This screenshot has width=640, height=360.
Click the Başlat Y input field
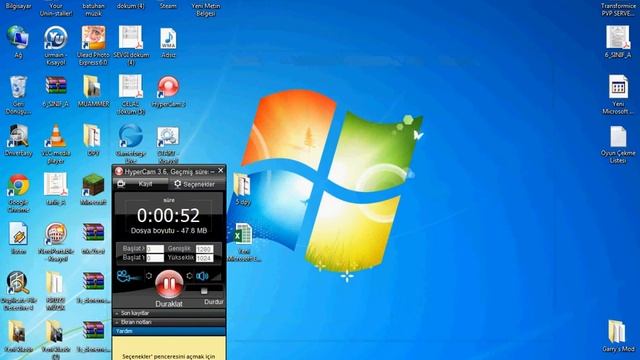155,258
